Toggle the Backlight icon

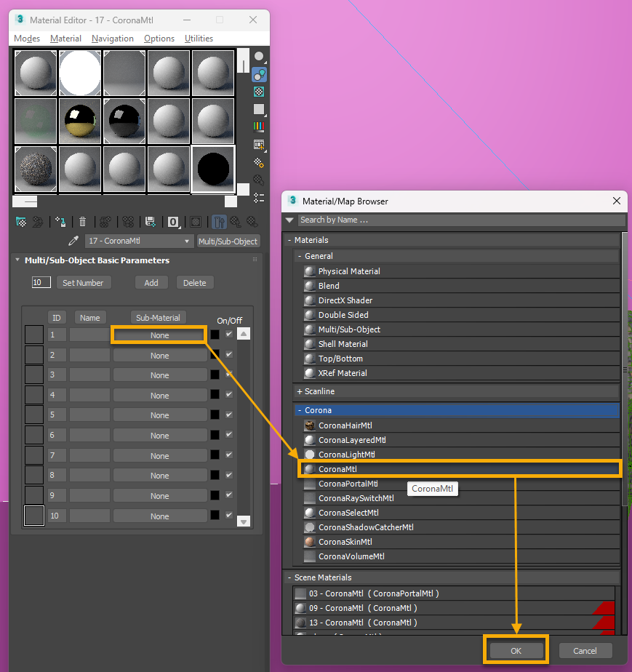259,75
